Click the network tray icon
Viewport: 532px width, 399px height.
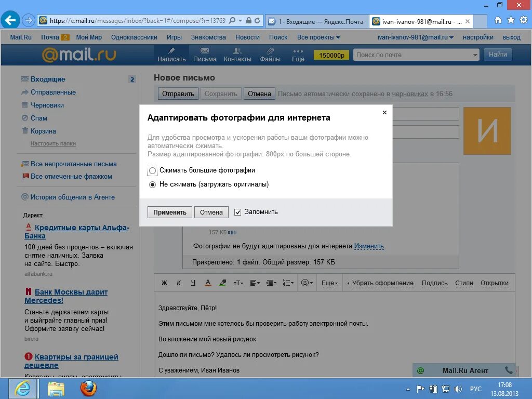[x=445, y=389]
